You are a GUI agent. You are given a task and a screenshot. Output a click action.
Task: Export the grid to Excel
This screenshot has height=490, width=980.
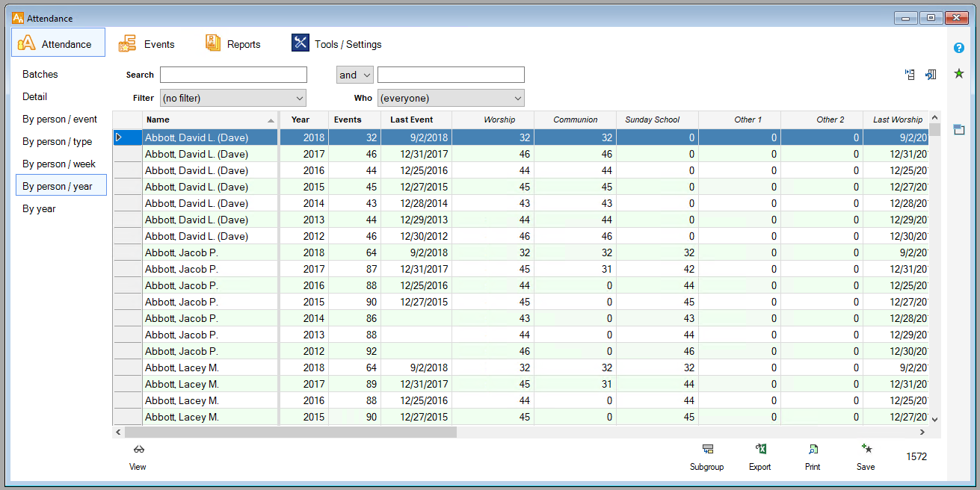click(x=760, y=450)
